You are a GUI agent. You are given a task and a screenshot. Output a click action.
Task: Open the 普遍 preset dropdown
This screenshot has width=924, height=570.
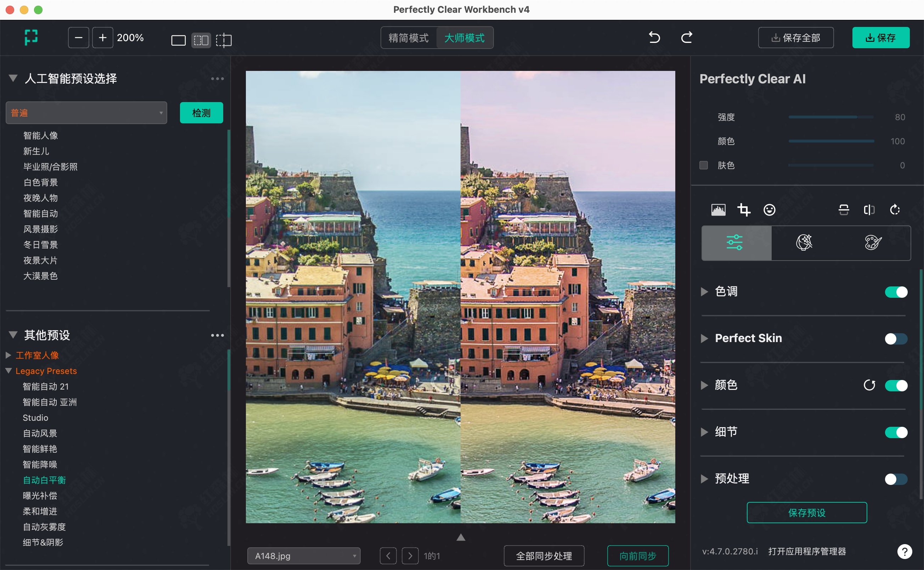86,113
